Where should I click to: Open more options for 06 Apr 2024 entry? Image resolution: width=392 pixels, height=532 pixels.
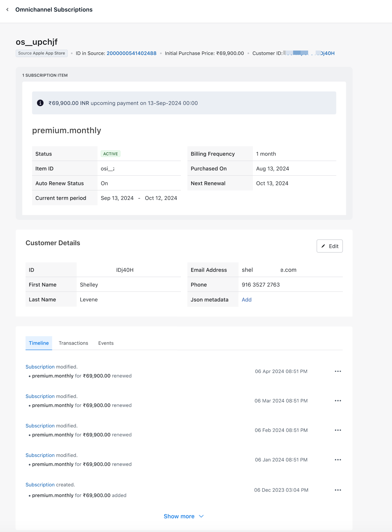click(x=338, y=371)
